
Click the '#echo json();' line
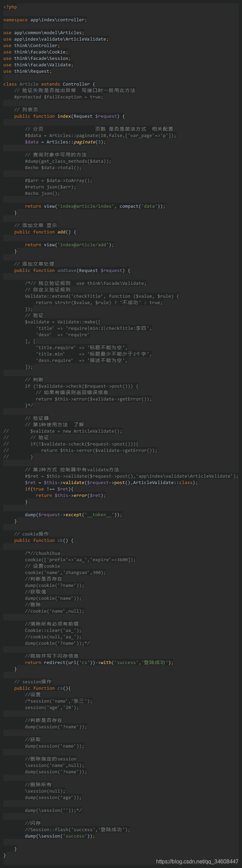click(x=42, y=193)
